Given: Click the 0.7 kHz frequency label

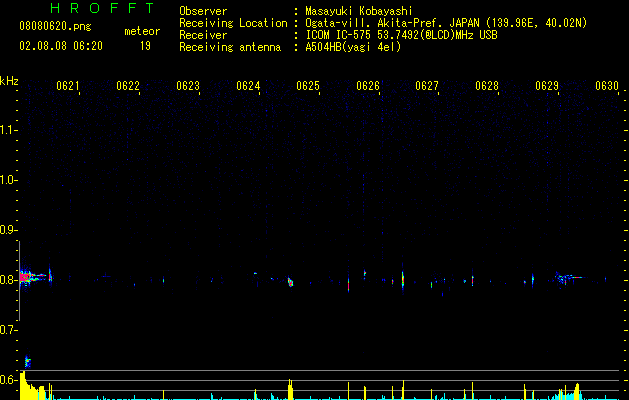Looking at the screenshot, I should click(x=8, y=330).
